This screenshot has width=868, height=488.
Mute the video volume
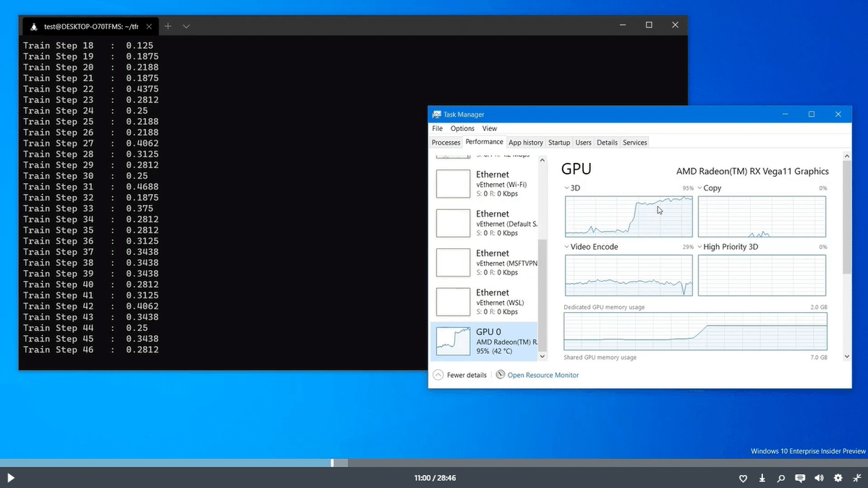click(x=819, y=478)
